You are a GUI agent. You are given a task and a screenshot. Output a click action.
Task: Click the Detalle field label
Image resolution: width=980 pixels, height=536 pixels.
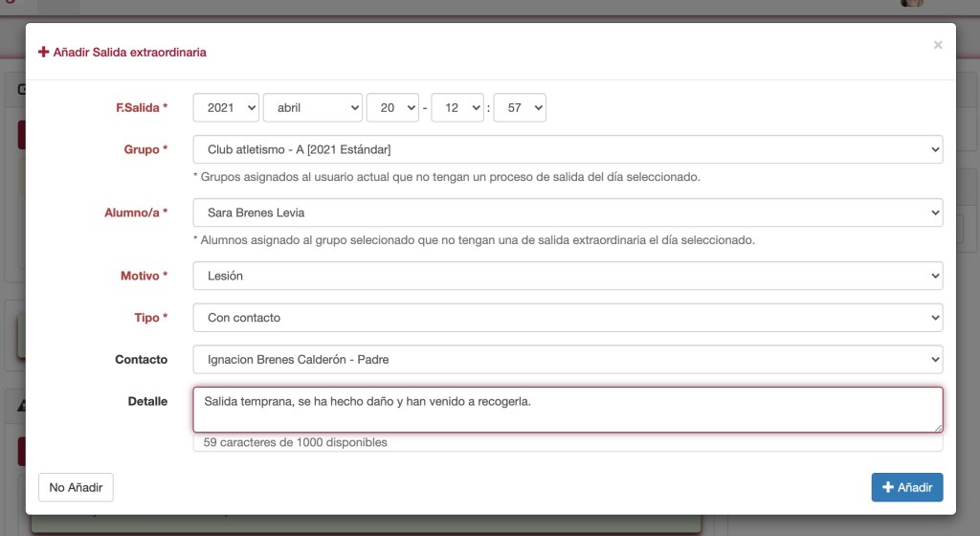[x=147, y=401]
